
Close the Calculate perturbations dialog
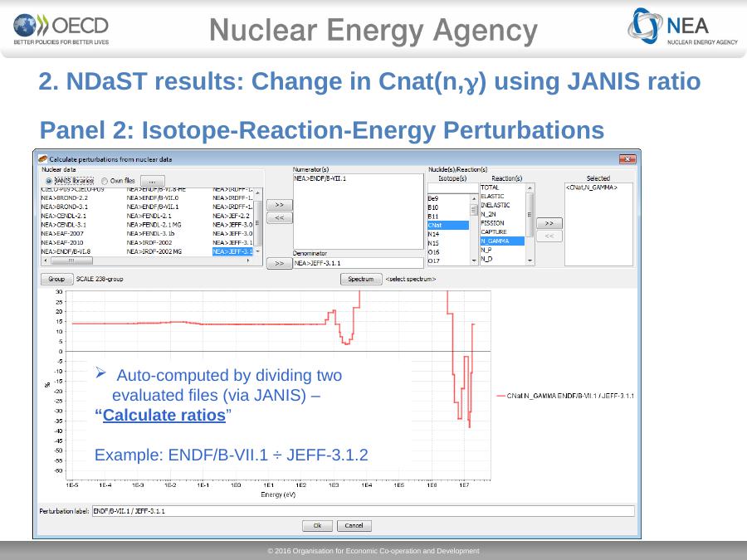627,158
